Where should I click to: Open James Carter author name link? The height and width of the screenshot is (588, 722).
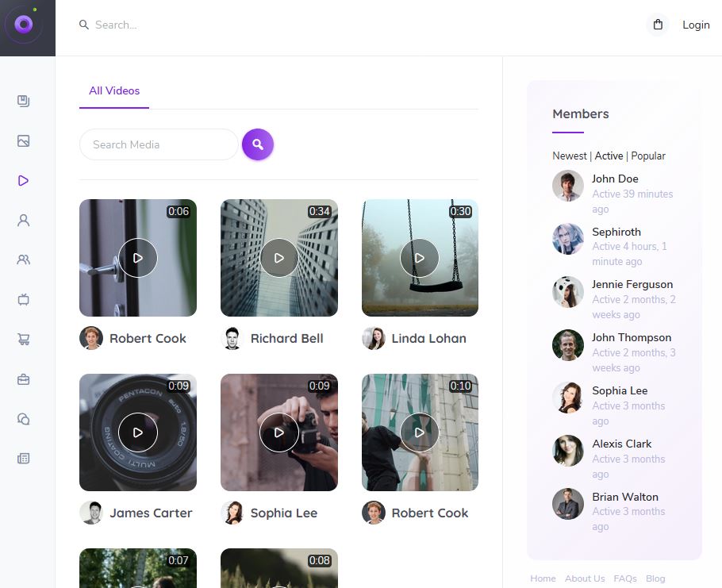point(151,513)
